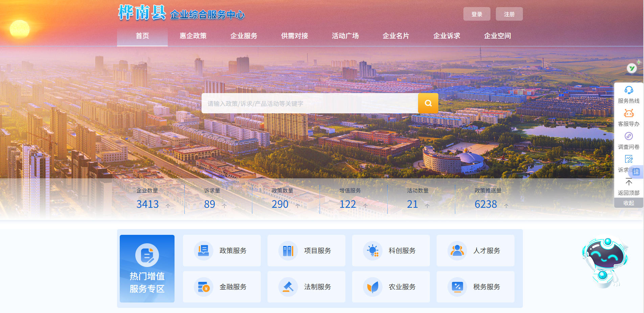Open the 科创服务 label link
644x313 pixels.
pyautogui.click(x=402, y=251)
